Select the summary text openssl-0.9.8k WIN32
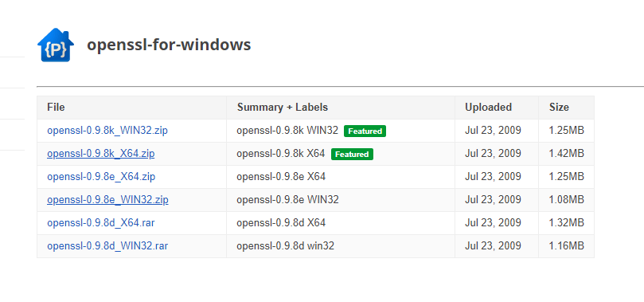Screen dimensions: 644x302 tap(287, 131)
